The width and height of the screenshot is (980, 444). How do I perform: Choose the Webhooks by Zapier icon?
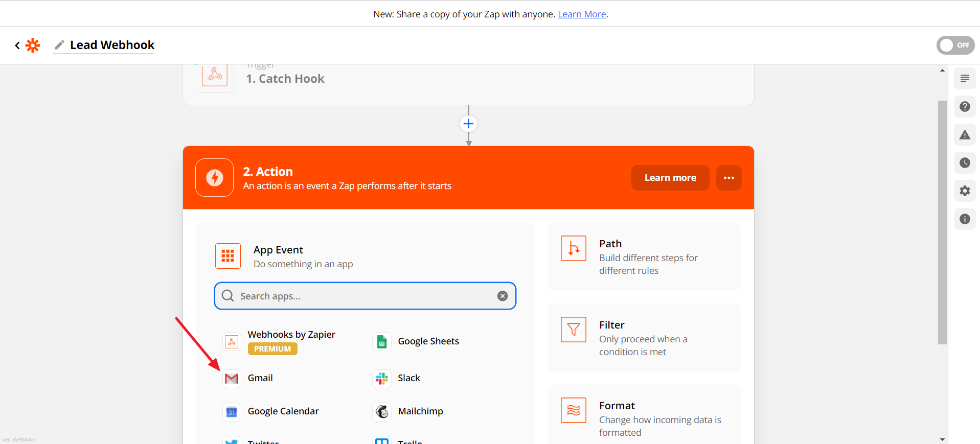pos(232,341)
